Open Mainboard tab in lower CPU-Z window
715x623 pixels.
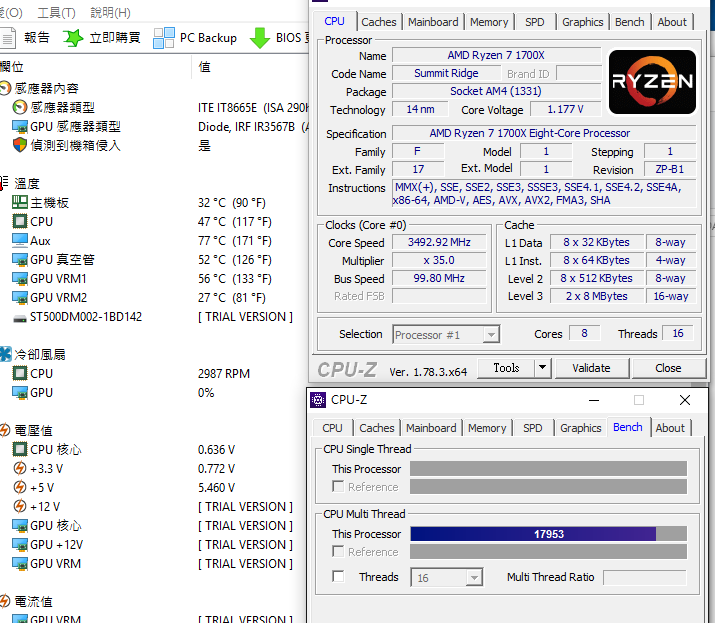click(431, 428)
